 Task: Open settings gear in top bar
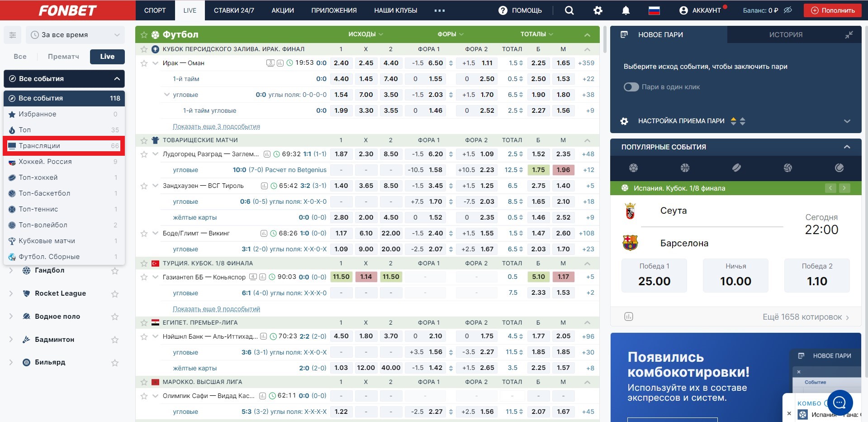(x=598, y=10)
